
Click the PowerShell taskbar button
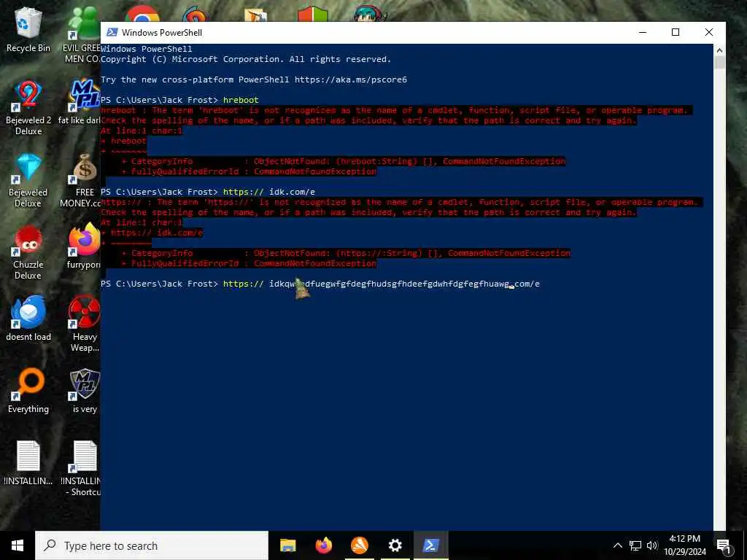(430, 545)
